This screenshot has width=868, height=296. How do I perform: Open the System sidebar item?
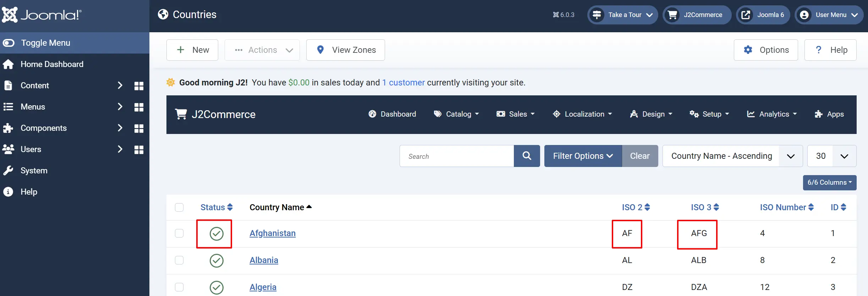75,171
